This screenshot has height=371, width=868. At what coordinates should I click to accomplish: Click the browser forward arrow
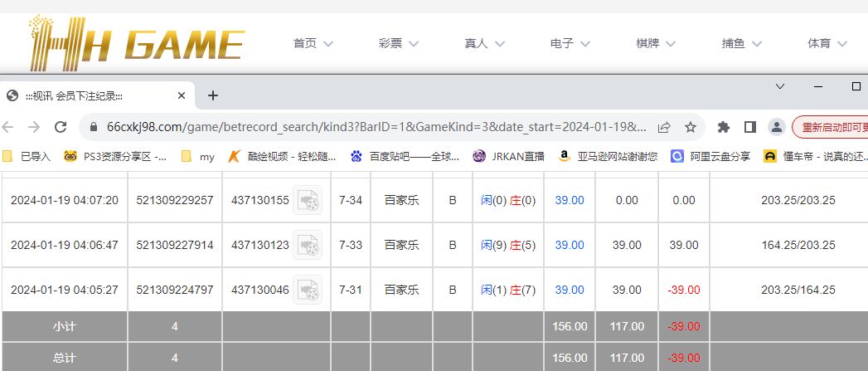click(34, 127)
